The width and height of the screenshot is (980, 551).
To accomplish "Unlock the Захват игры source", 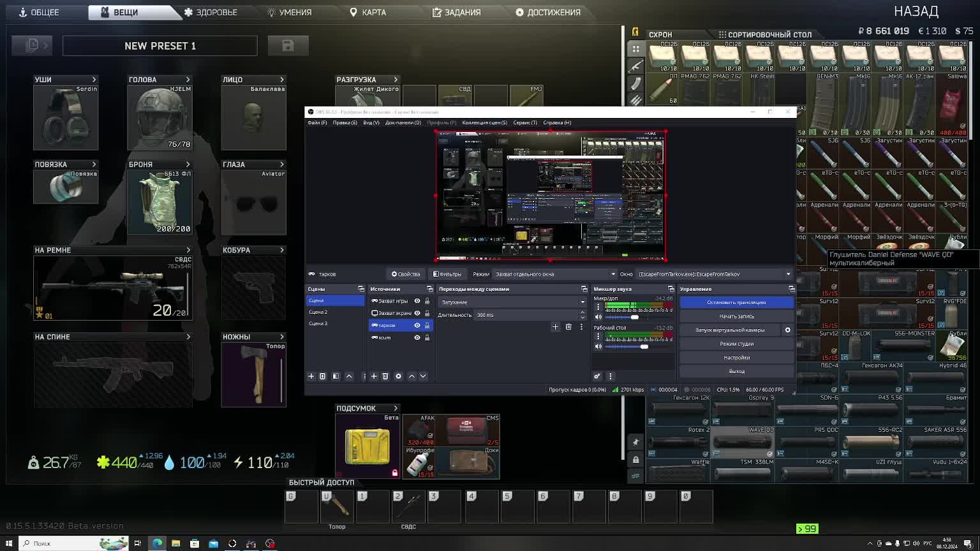I will click(427, 301).
